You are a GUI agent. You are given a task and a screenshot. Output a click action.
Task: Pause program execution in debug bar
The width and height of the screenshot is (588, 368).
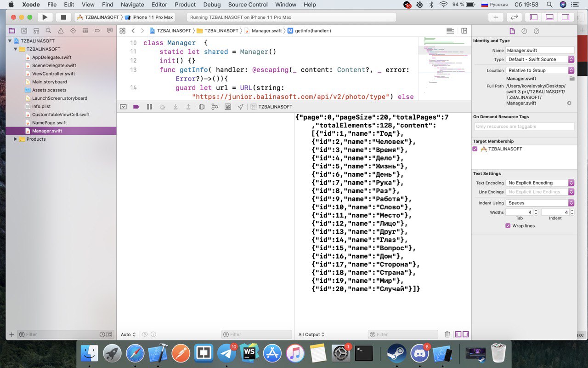coord(149,107)
